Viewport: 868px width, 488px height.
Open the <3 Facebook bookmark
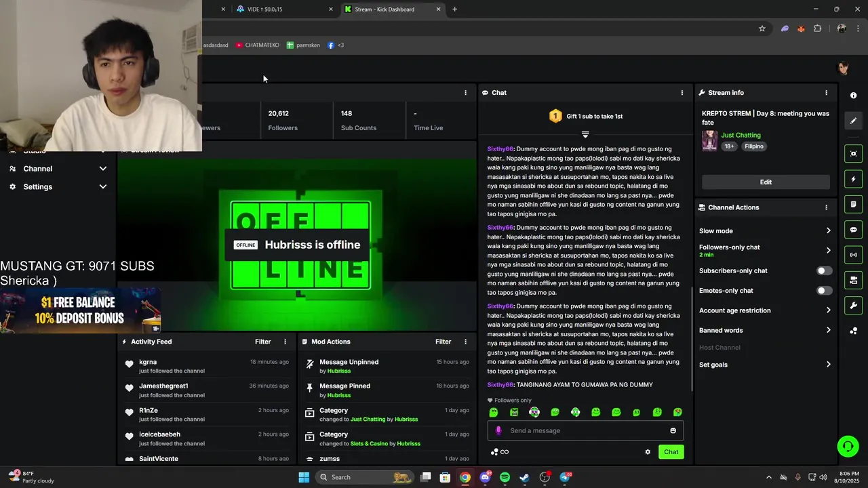pyautogui.click(x=336, y=45)
